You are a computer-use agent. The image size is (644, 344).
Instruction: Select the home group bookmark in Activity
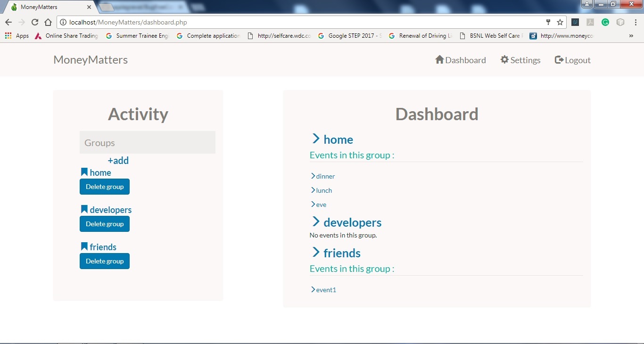(96, 172)
